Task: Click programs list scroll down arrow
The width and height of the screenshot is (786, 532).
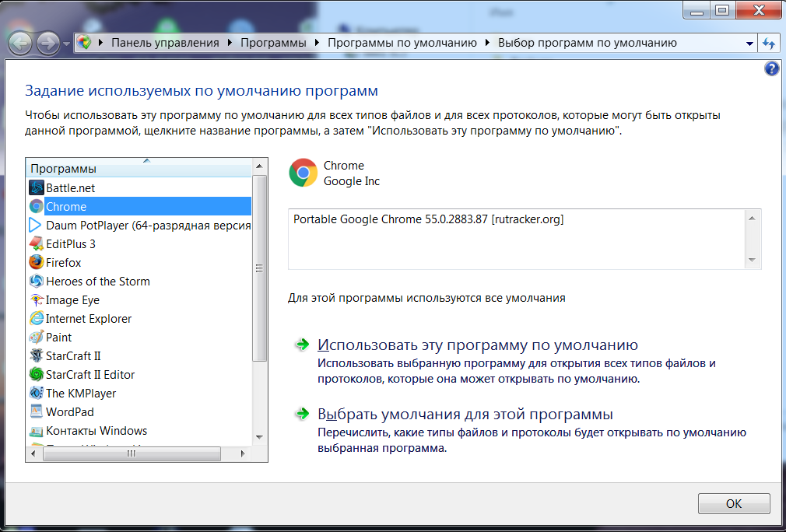Action: (259, 437)
